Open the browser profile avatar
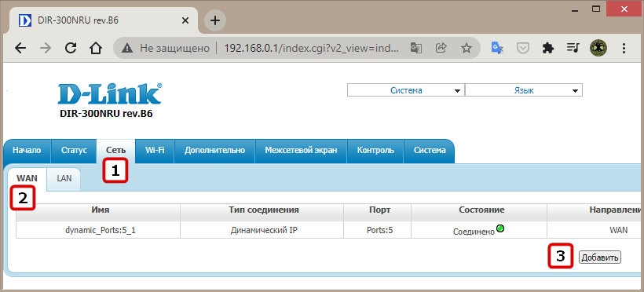 (598, 49)
